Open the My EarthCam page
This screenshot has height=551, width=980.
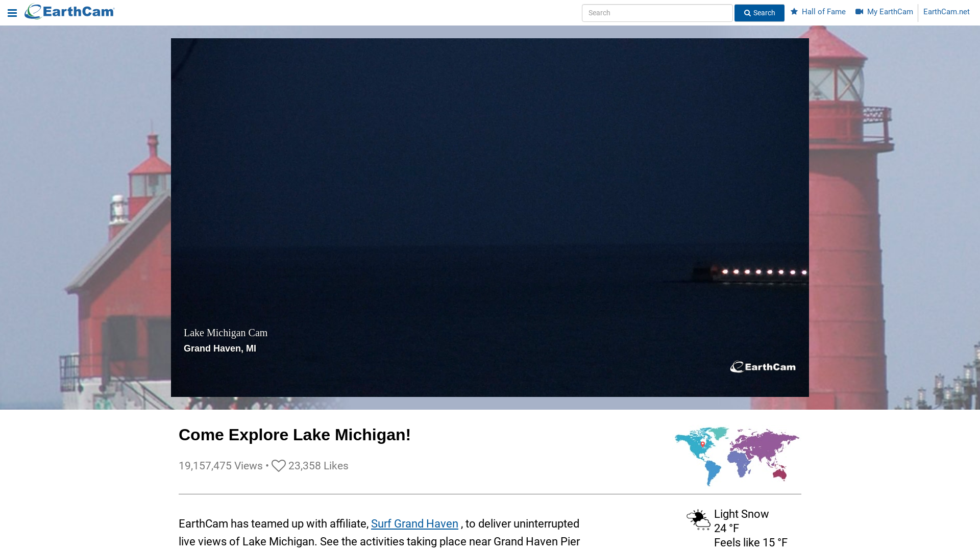tap(890, 12)
